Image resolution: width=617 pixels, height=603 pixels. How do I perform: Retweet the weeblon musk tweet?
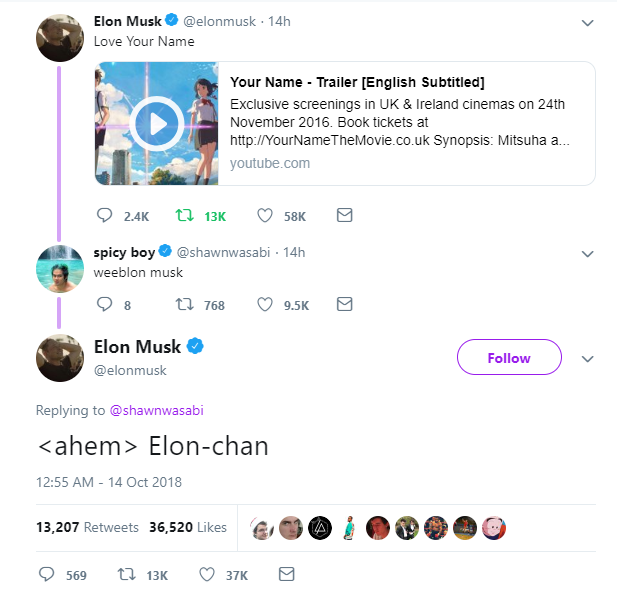point(184,304)
